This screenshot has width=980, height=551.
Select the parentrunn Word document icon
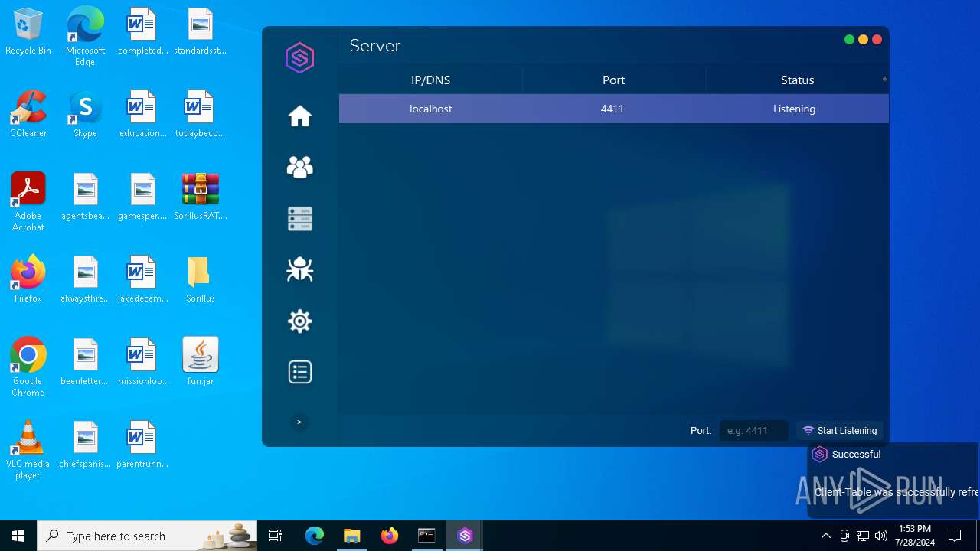pyautogui.click(x=142, y=445)
